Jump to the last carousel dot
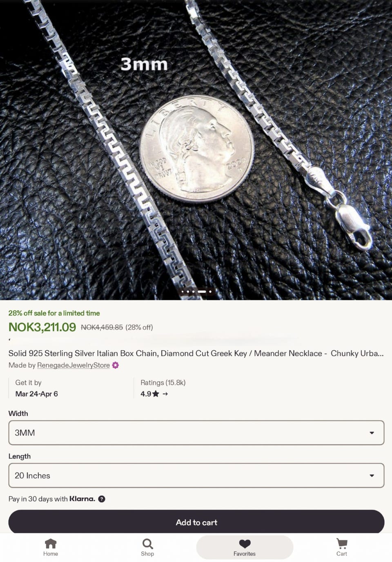 click(x=210, y=291)
